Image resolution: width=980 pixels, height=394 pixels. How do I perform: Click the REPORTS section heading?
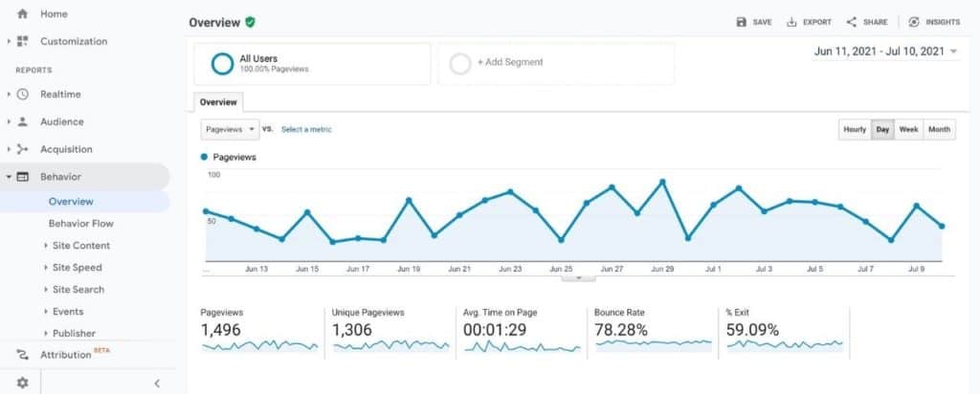point(33,71)
